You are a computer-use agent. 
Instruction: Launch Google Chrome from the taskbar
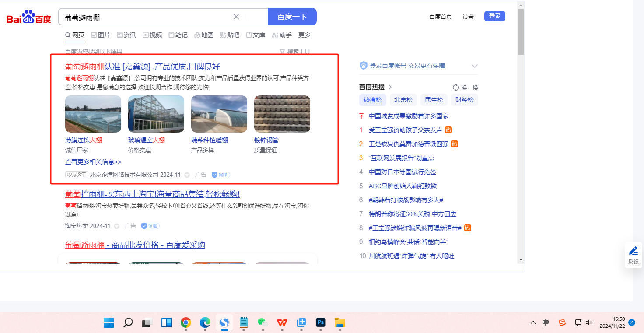(186, 322)
